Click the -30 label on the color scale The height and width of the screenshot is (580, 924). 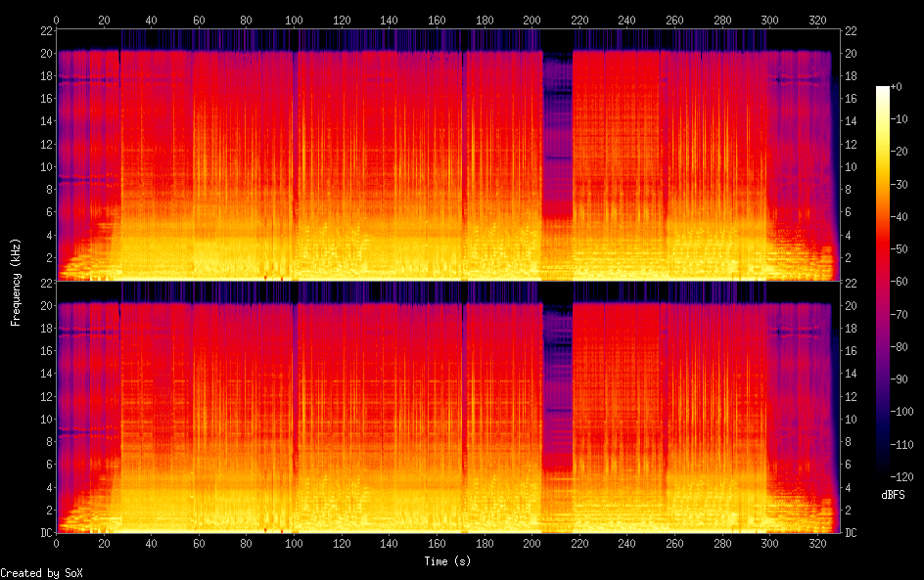click(902, 186)
